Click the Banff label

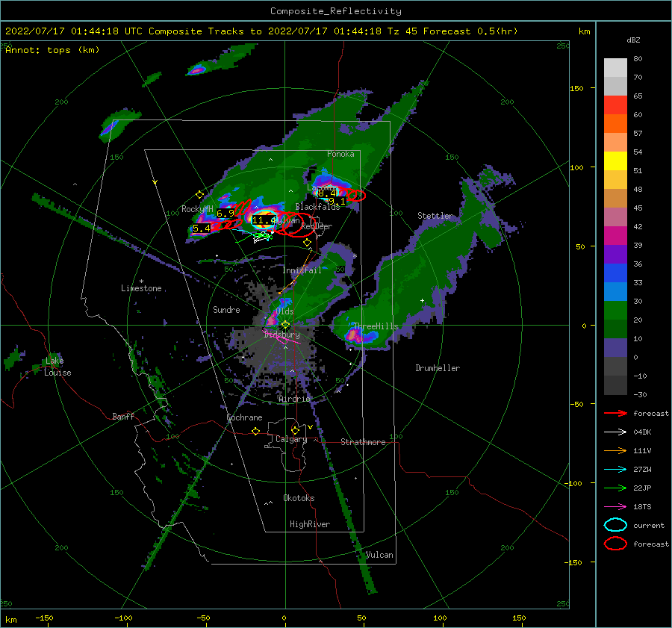(123, 417)
